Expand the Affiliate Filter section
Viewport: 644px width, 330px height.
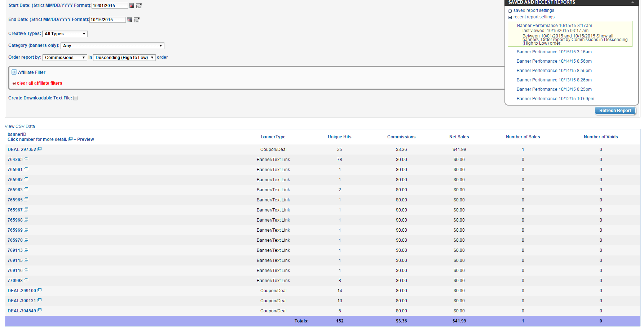(x=14, y=72)
